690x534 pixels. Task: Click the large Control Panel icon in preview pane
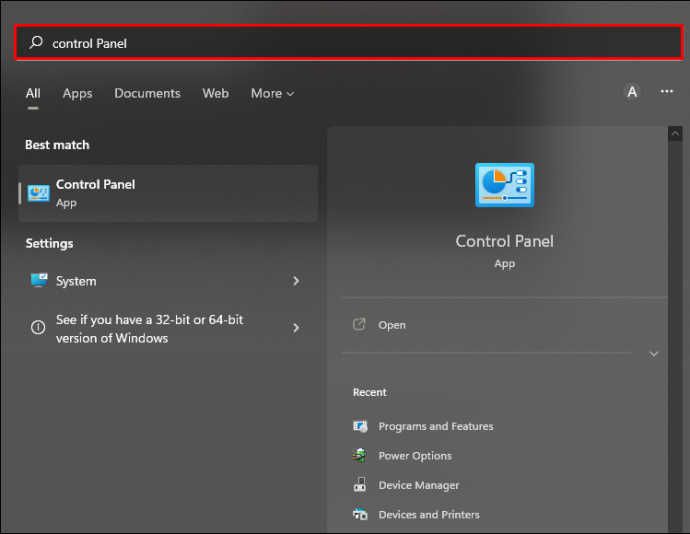coord(505,185)
